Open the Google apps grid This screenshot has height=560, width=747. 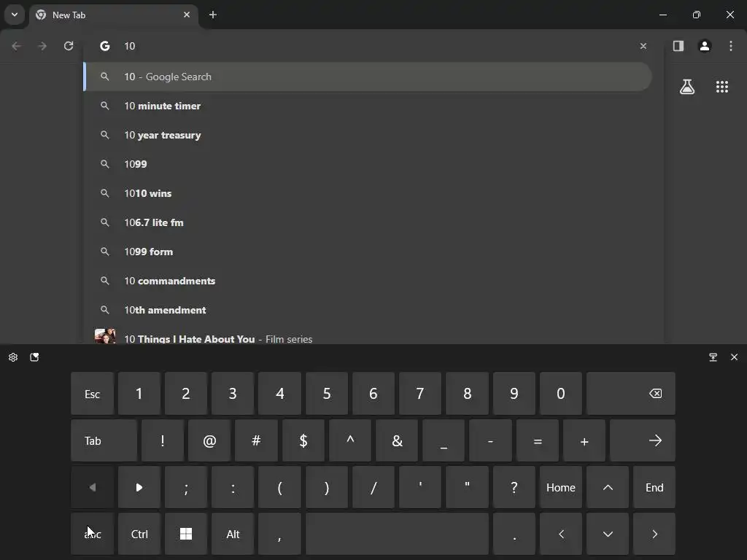722,87
